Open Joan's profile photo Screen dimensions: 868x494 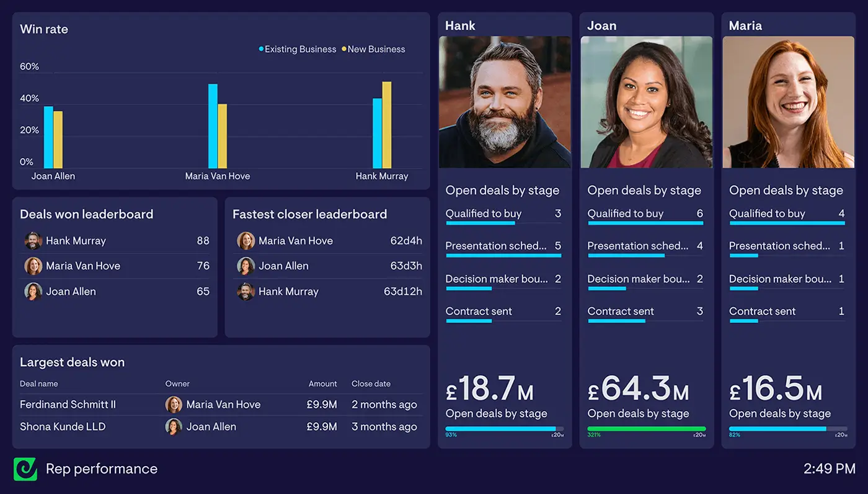point(647,102)
